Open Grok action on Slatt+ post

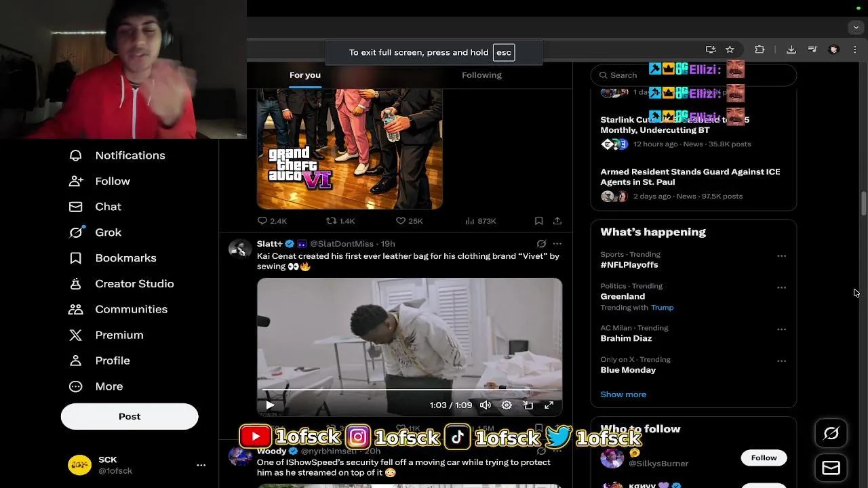(541, 244)
